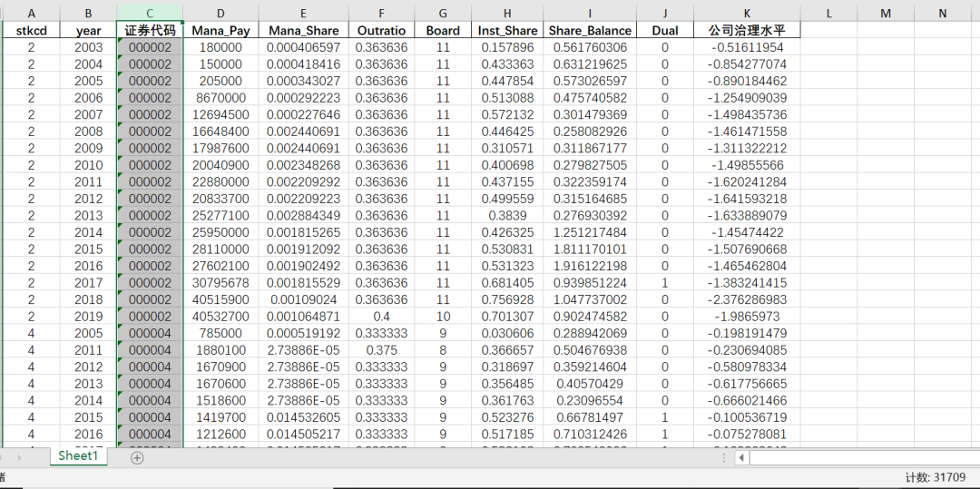Select column F header

tap(381, 13)
